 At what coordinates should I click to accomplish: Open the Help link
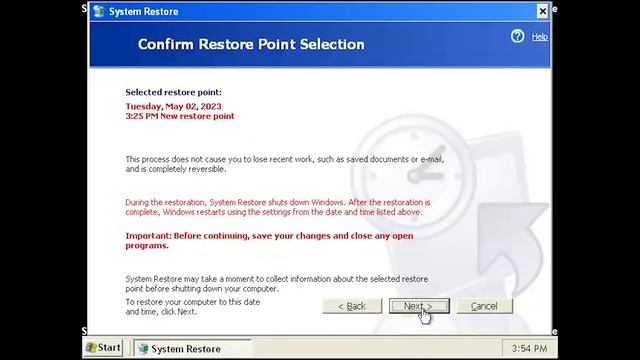click(539, 37)
